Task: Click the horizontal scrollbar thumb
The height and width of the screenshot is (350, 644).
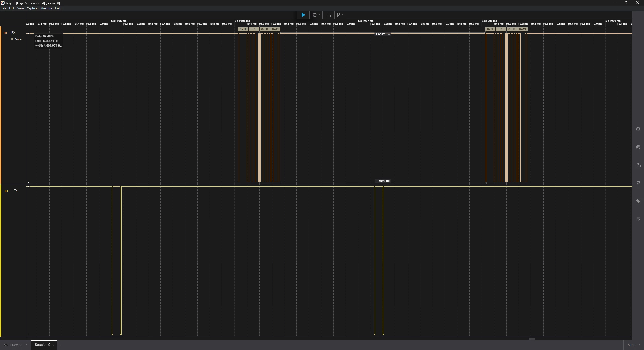Action: [x=532, y=339]
